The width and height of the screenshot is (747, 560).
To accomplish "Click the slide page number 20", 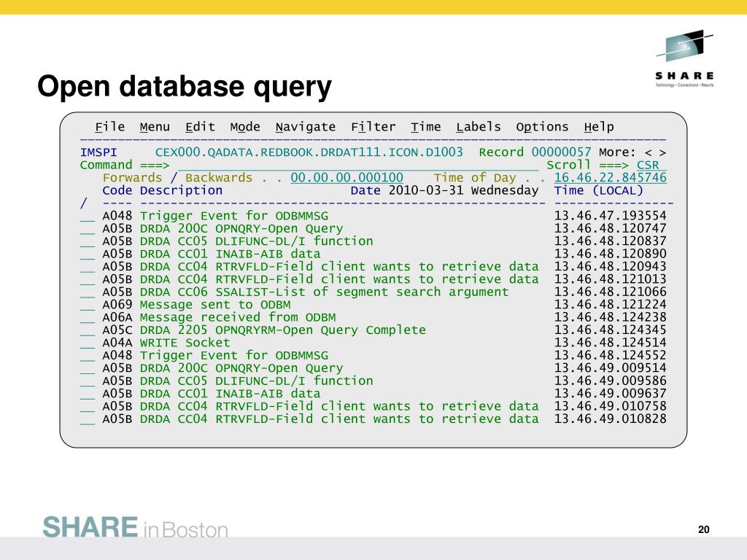I will point(703,530).
